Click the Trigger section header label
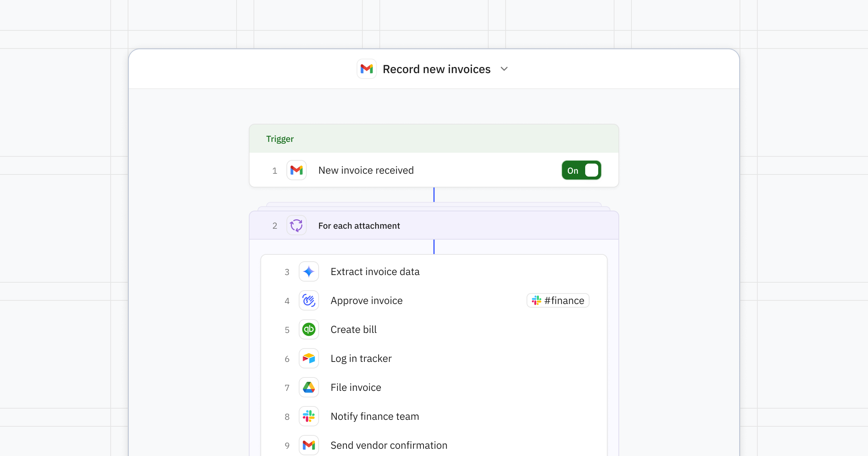Image resolution: width=868 pixels, height=456 pixels. click(x=280, y=139)
